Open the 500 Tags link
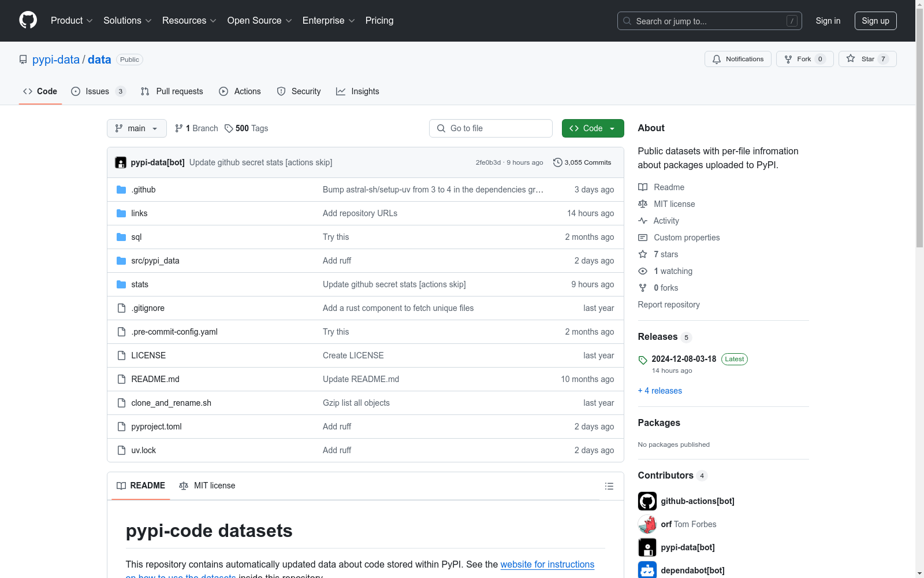The height and width of the screenshot is (578, 924). click(246, 128)
